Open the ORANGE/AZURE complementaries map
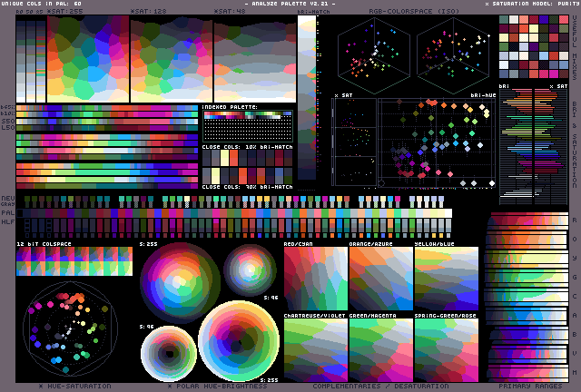Image resolution: width=581 pixels, height=392 pixels. [381, 279]
